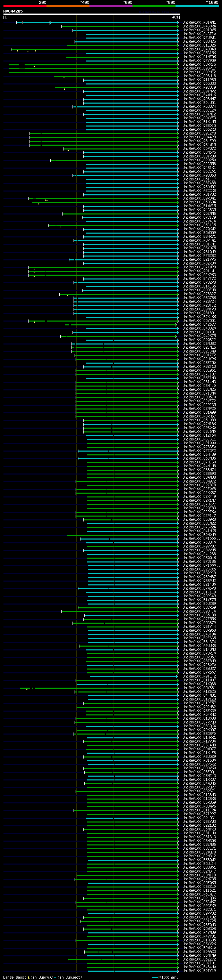The height and width of the screenshot is (980, 222).
Task: Click label UniRef100_C2UYP6
Action: coord(199,359)
